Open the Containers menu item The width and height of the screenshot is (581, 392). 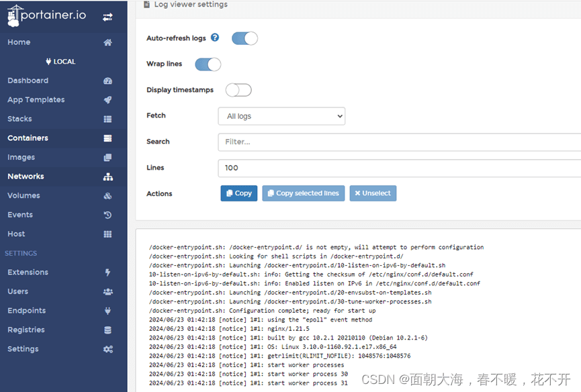(28, 138)
